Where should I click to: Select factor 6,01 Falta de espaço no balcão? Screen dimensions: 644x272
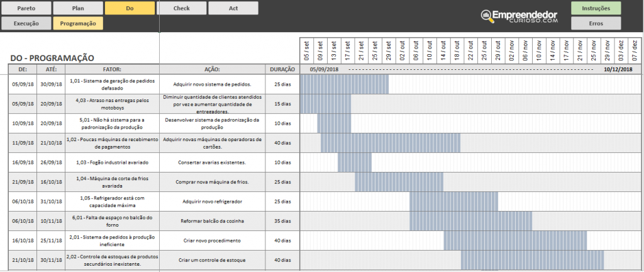pyautogui.click(x=112, y=221)
